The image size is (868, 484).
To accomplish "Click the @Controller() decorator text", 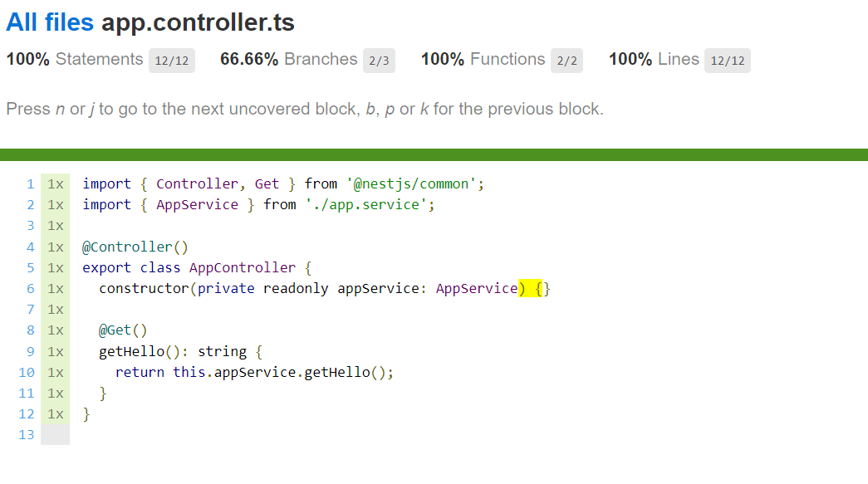I will click(x=135, y=247).
